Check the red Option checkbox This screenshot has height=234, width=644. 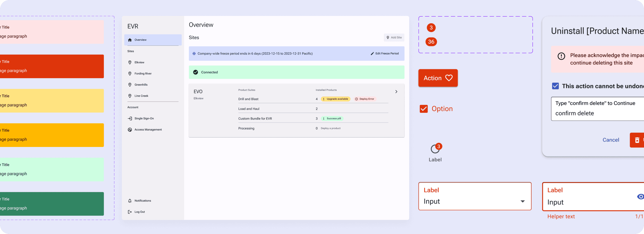coord(423,109)
